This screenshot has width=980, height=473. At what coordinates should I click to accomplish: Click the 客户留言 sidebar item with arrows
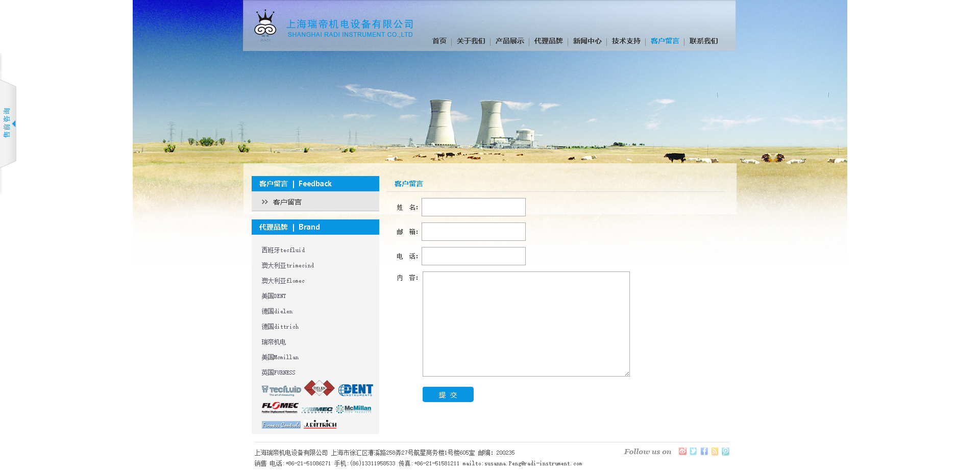(x=287, y=202)
